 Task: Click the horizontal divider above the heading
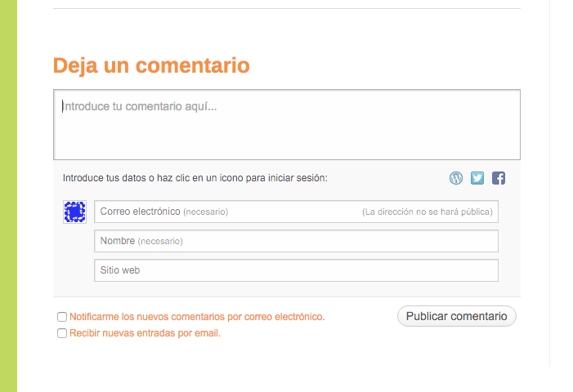coord(286,9)
